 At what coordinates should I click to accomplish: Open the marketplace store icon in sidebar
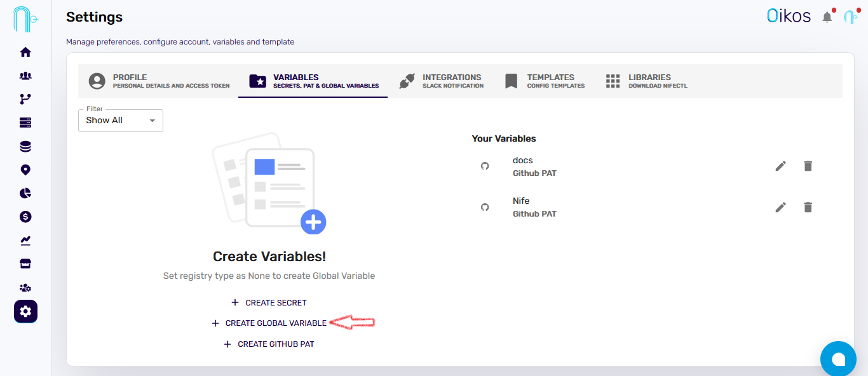[25, 263]
